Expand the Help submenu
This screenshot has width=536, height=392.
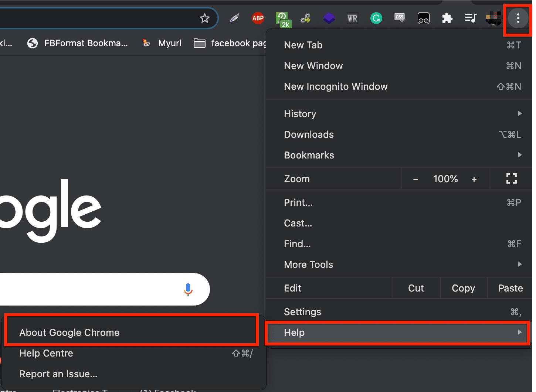(x=398, y=333)
